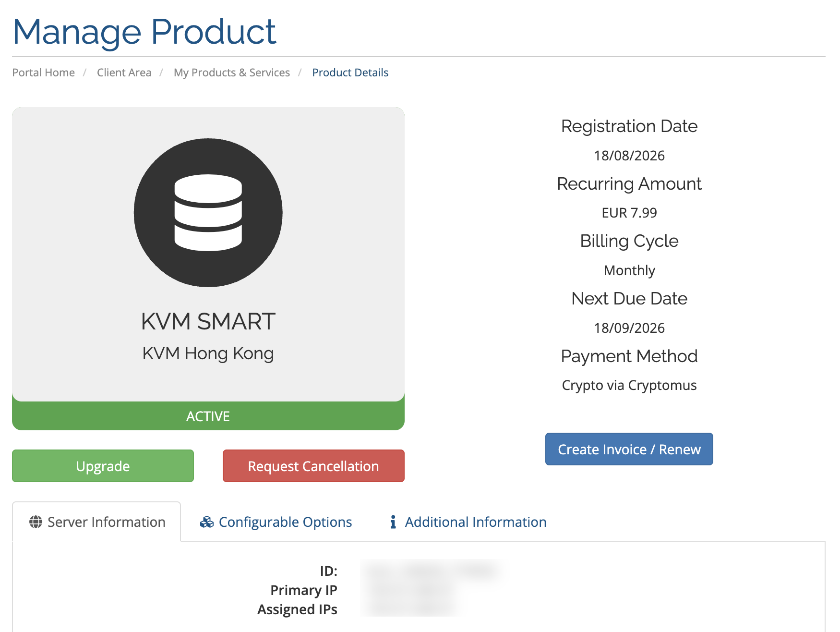The width and height of the screenshot is (840, 632).
Task: Click Crypto via Cryptomus payment method
Action: [x=629, y=386]
